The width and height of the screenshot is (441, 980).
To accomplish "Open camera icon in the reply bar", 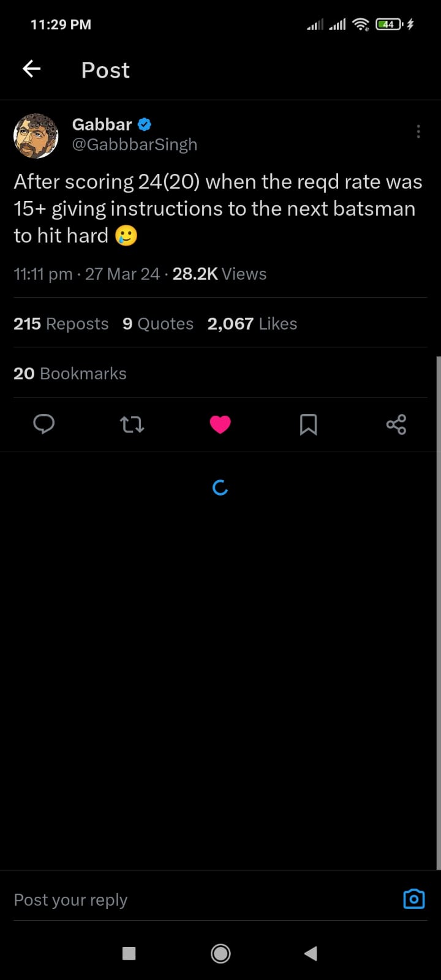I will [x=414, y=899].
